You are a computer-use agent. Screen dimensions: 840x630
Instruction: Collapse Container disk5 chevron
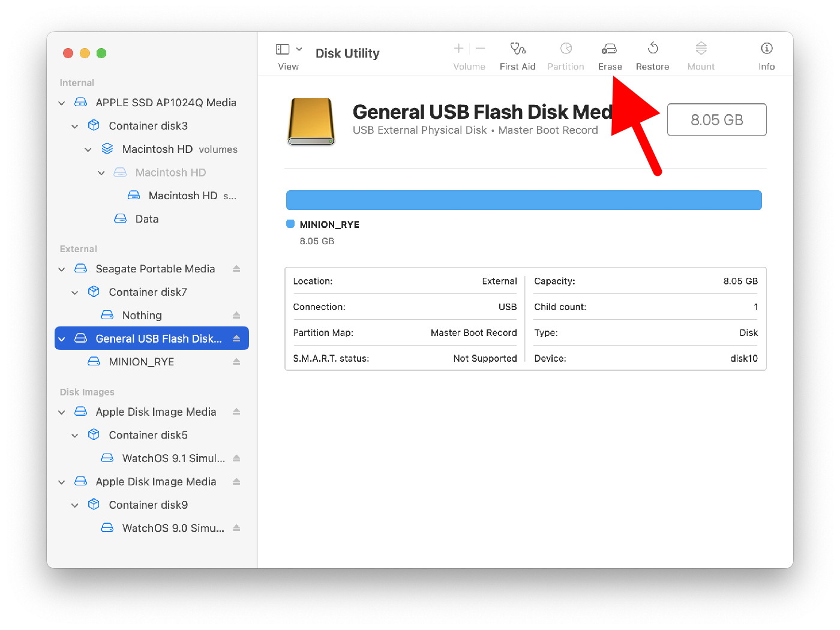tap(75, 436)
